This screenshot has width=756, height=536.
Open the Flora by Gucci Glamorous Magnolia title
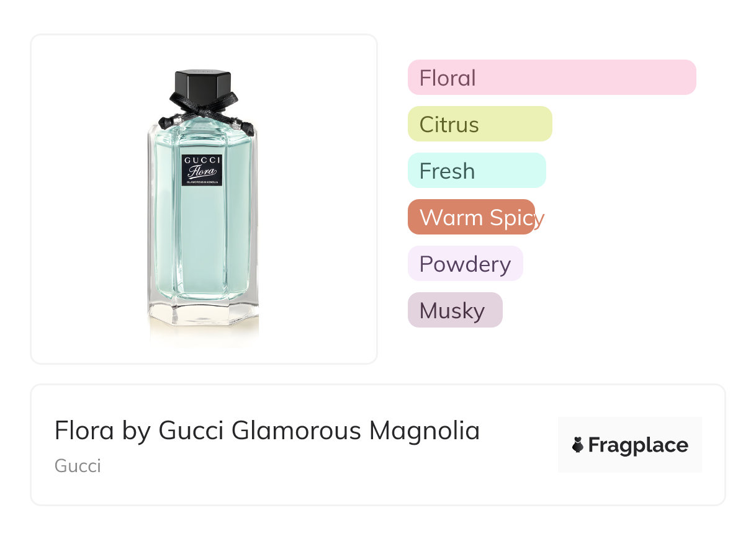(x=267, y=431)
